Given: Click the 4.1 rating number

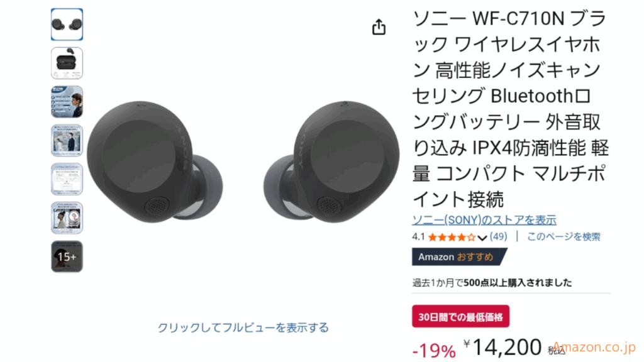Looking at the screenshot, I should pos(418,237).
